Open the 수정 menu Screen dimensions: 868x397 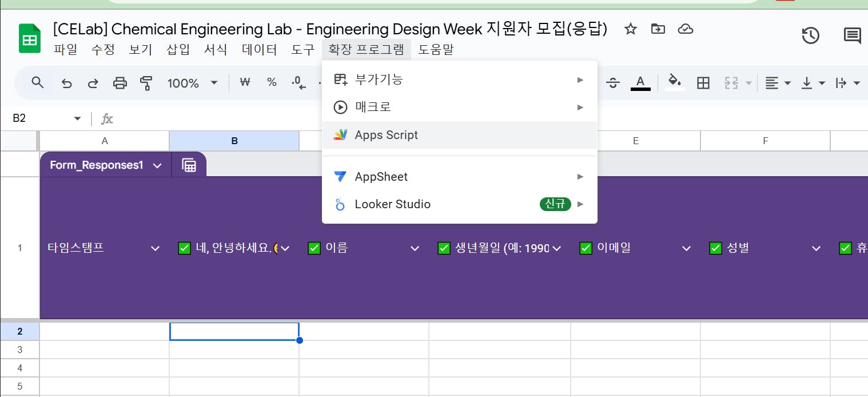tap(103, 50)
